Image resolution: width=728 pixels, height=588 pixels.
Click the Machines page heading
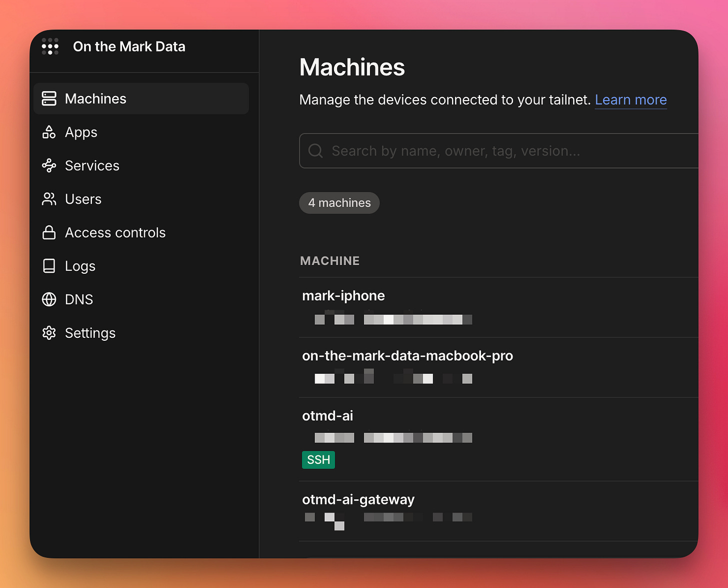tap(352, 67)
